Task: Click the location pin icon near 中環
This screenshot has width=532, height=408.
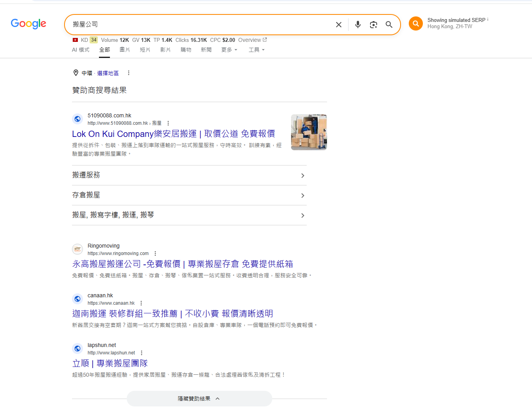Action: coord(76,73)
